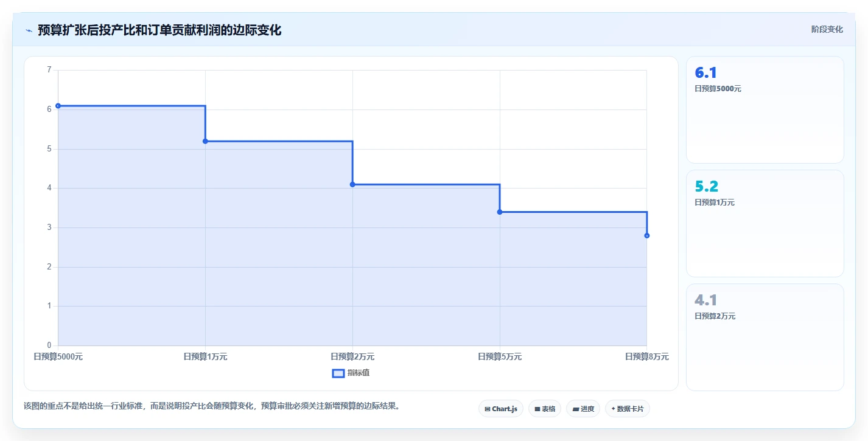The height and width of the screenshot is (441, 868).
Task: Click the card caption 日预算5000元 under 6.1
Action: pos(718,89)
